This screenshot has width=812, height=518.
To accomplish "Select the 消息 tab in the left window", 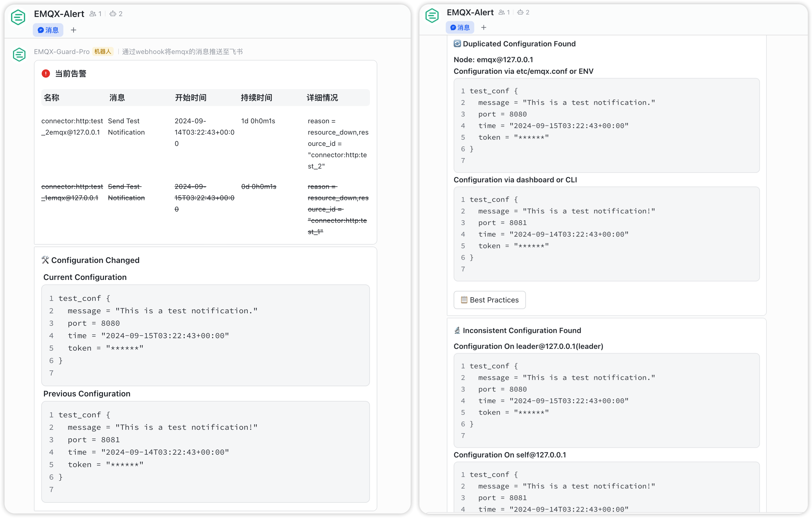I will pos(48,30).
